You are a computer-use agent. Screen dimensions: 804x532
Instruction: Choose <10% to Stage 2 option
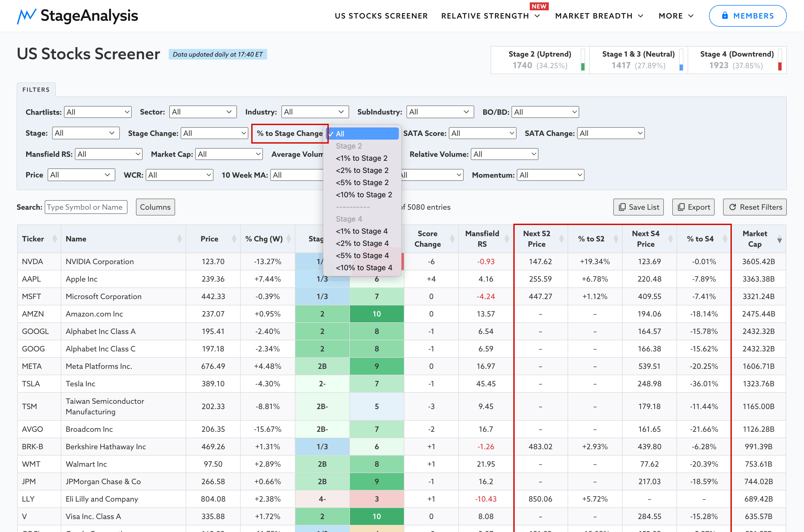(x=363, y=195)
